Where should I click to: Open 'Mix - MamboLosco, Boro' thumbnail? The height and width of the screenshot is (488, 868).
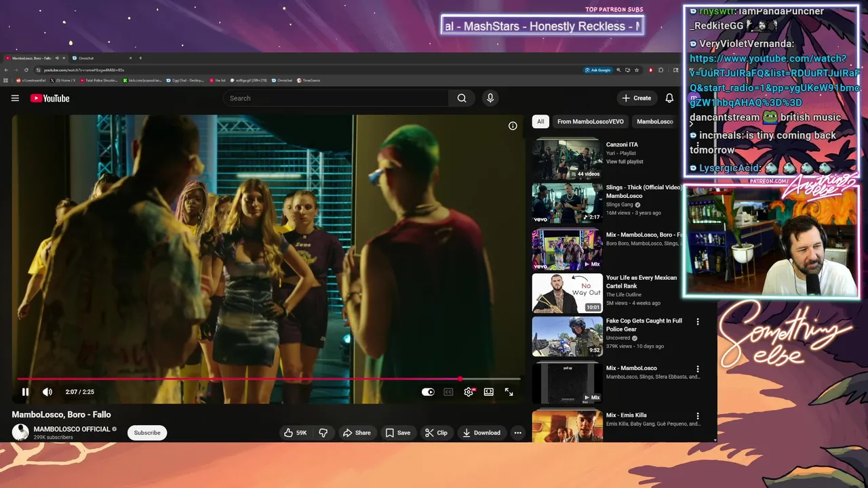click(x=567, y=249)
